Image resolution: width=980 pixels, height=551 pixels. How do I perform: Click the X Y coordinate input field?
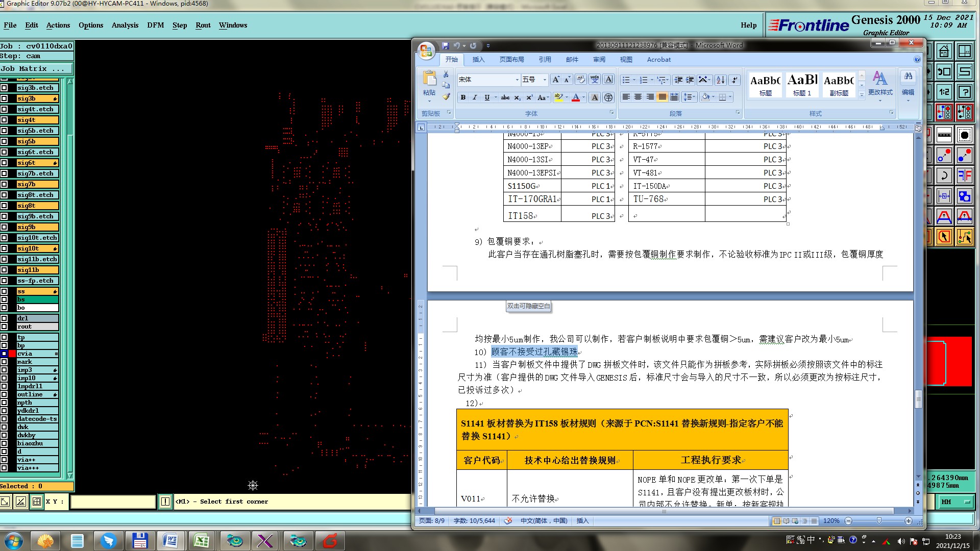(x=113, y=502)
